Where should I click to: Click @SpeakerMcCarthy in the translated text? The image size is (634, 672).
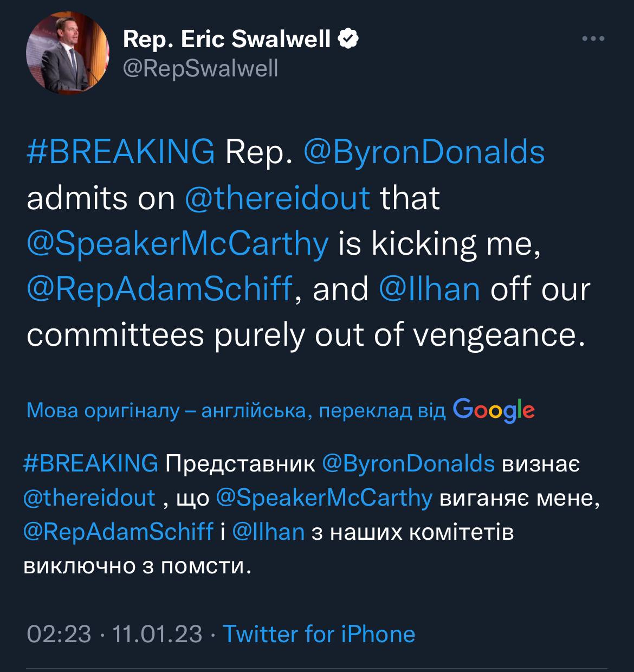click(x=324, y=498)
